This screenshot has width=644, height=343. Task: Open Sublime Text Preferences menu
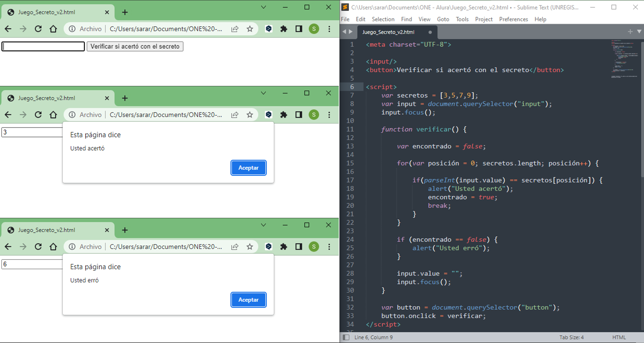(x=513, y=19)
